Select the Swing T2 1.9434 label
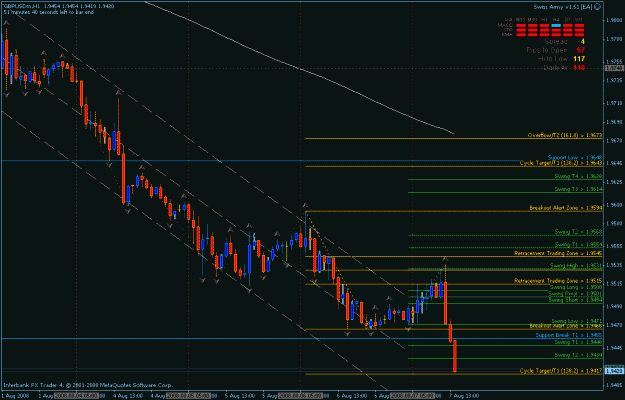Image resolution: width=625 pixels, height=400 pixels. (578, 355)
